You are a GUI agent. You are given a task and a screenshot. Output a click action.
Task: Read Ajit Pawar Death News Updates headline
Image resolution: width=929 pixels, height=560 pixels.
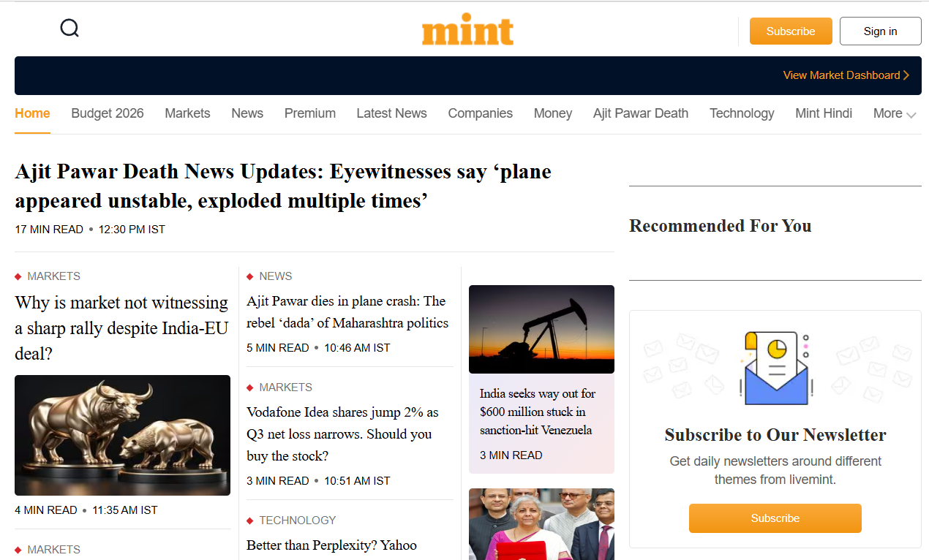(283, 186)
